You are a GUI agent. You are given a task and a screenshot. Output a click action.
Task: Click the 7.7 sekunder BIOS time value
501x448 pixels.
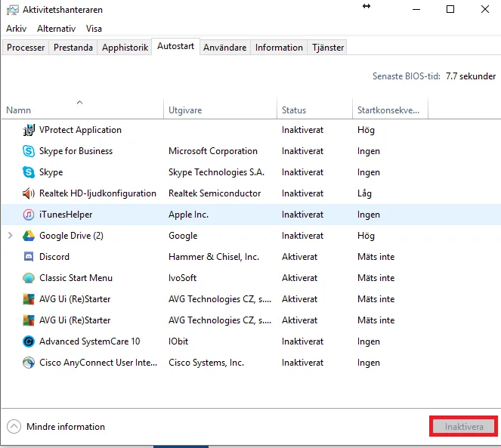pyautogui.click(x=471, y=76)
